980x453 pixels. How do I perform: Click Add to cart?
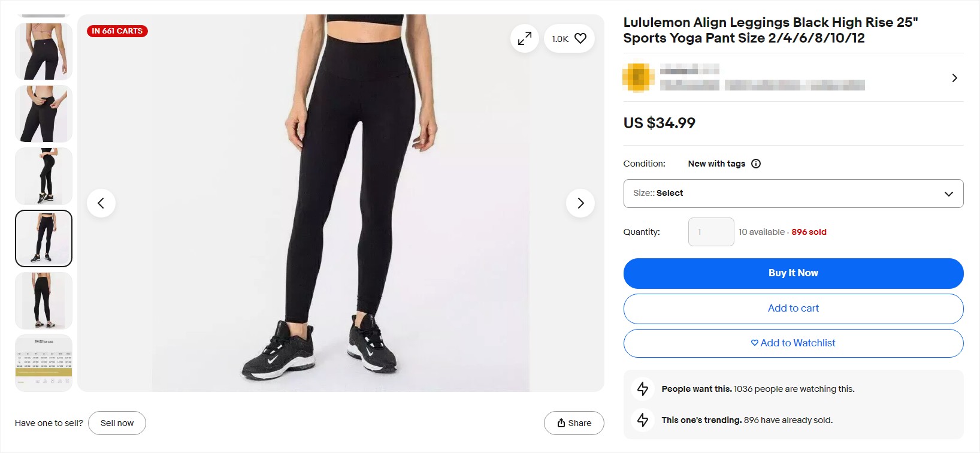[x=793, y=308]
